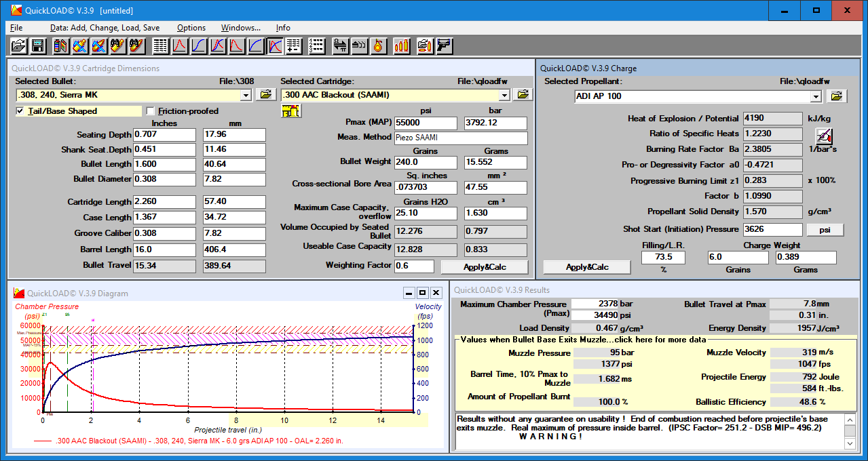Click the Heat of Explosion value 4190
The height and width of the screenshot is (461, 868).
[x=773, y=119]
